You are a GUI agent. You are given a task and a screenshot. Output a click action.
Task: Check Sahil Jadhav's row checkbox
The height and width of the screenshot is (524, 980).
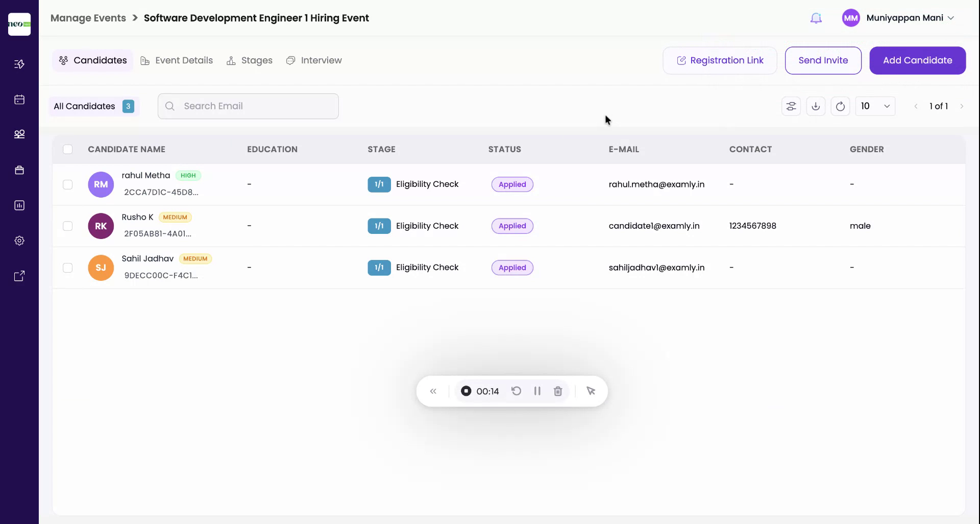(x=68, y=268)
